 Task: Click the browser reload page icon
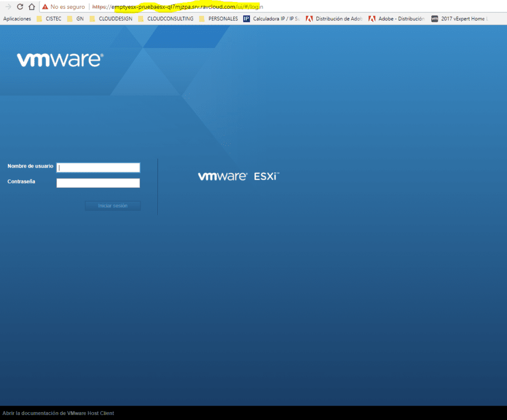[19, 7]
